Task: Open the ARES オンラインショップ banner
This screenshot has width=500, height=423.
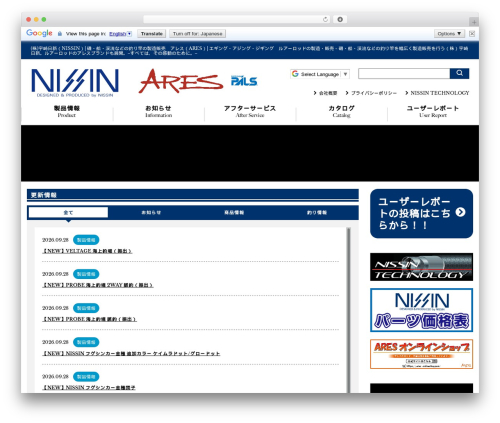Action: coord(421,354)
